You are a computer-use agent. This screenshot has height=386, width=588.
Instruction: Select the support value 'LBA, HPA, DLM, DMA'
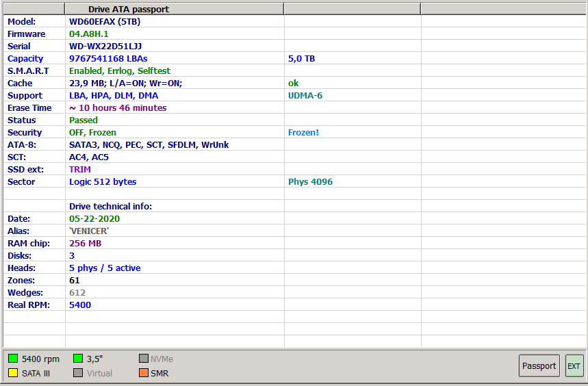point(114,96)
